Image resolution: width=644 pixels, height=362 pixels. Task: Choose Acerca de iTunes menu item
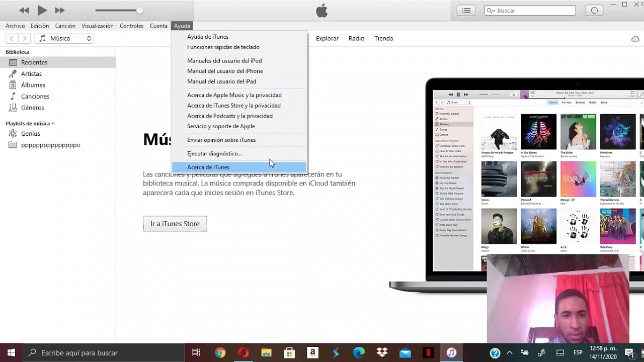pyautogui.click(x=239, y=167)
